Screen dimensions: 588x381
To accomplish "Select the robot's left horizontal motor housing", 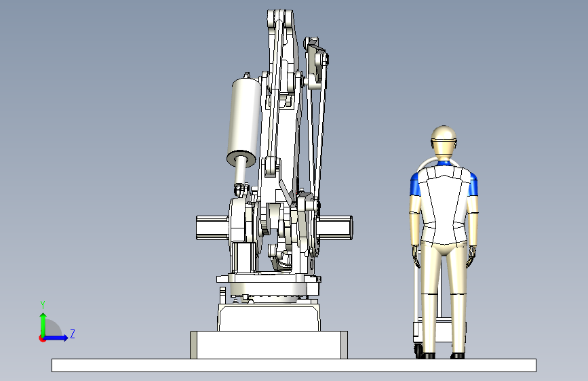I will point(213,227).
